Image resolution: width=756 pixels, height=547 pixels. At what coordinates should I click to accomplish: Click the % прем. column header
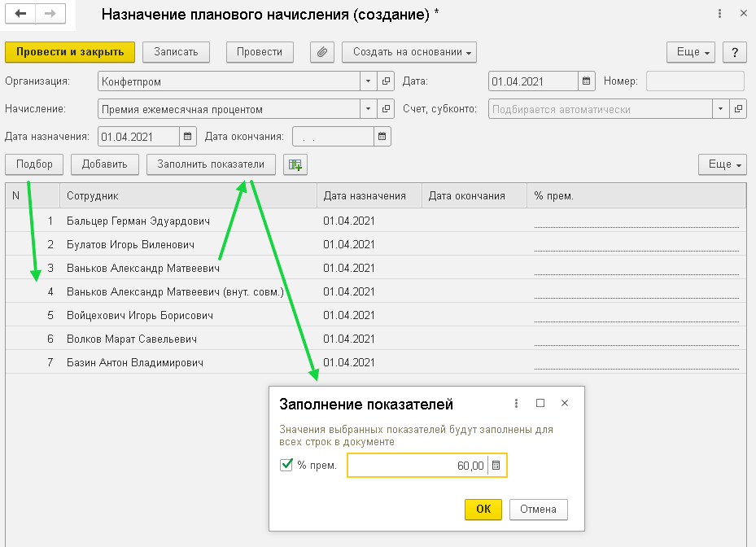(636, 196)
